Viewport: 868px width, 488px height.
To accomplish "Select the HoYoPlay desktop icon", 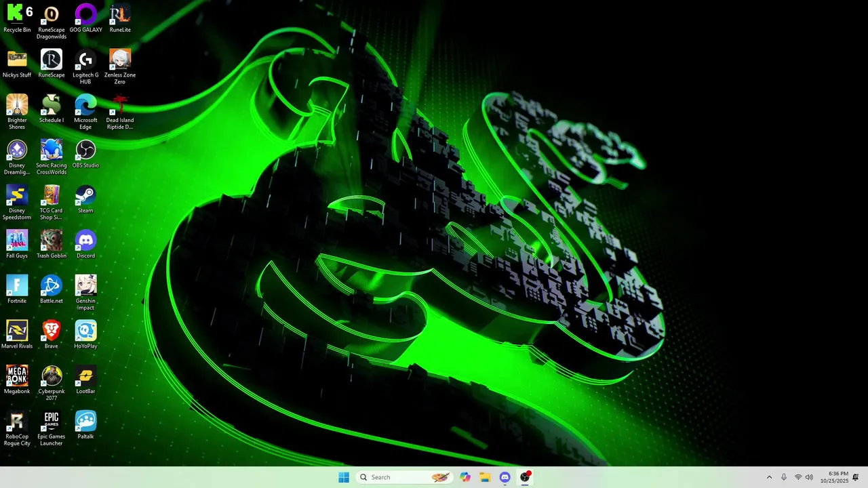I will click(x=85, y=335).
